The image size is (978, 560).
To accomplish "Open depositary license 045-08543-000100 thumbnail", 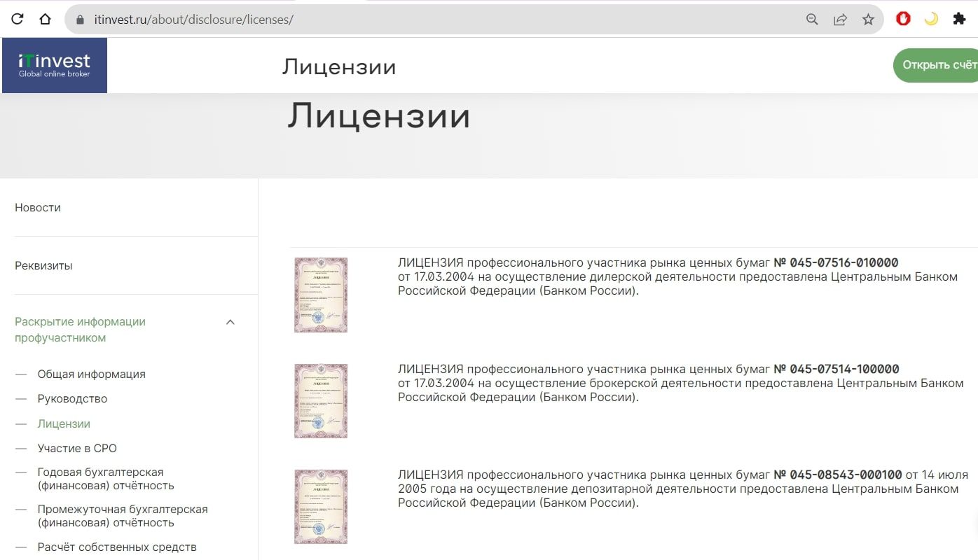I will [x=321, y=507].
